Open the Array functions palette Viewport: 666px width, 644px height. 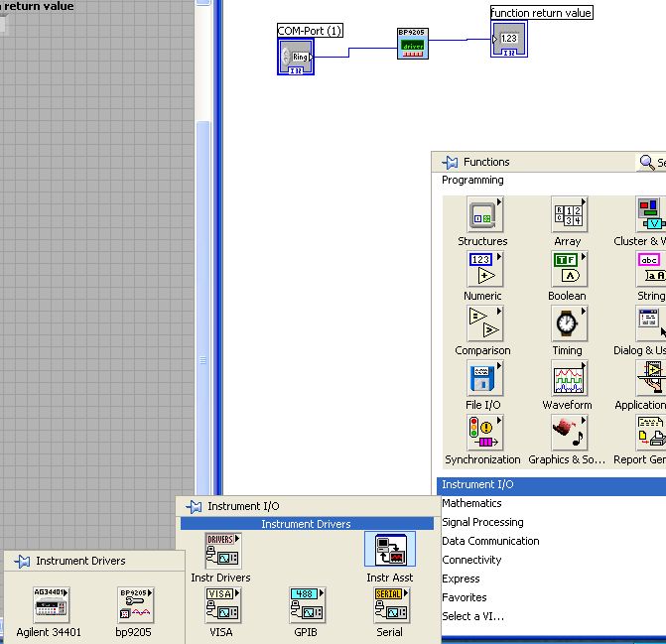(x=569, y=214)
